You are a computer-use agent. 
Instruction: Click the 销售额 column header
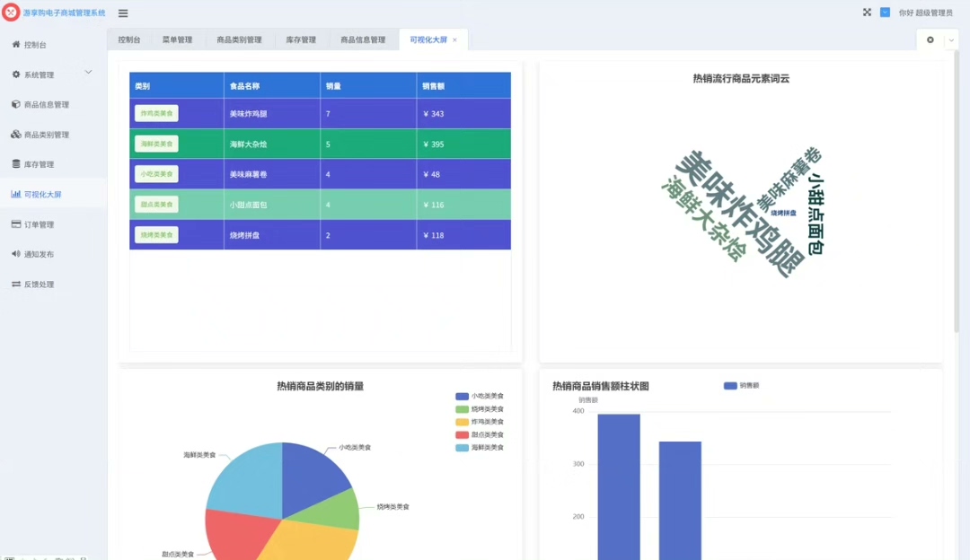(464, 86)
